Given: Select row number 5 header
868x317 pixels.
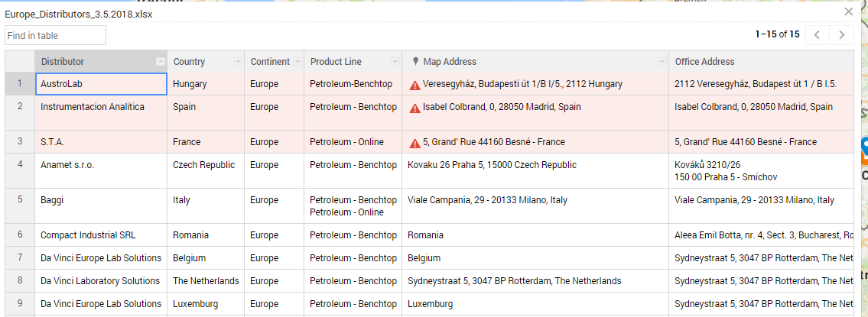Looking at the screenshot, I should [20, 205].
